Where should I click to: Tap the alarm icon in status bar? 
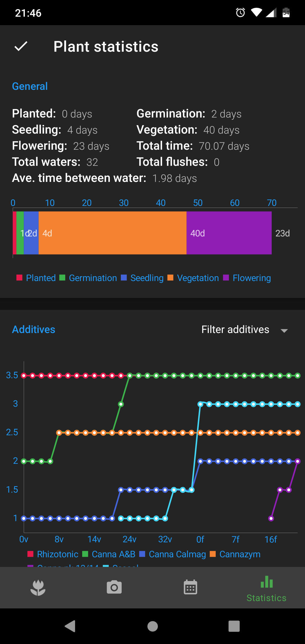pyautogui.click(x=240, y=13)
